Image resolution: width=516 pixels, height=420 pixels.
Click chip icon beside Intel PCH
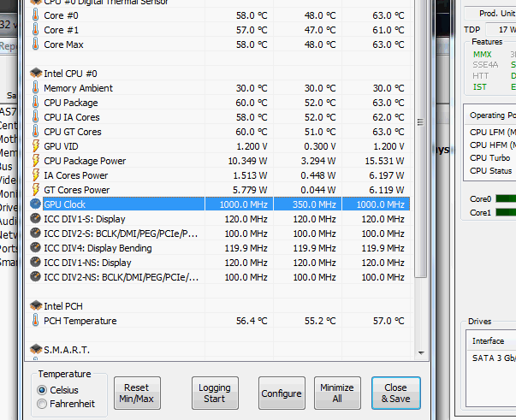tap(36, 305)
